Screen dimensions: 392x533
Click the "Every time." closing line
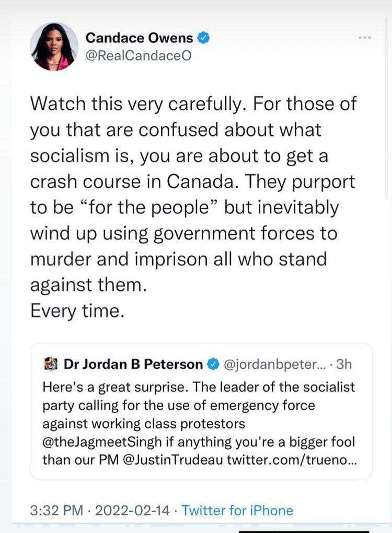pyautogui.click(x=77, y=311)
